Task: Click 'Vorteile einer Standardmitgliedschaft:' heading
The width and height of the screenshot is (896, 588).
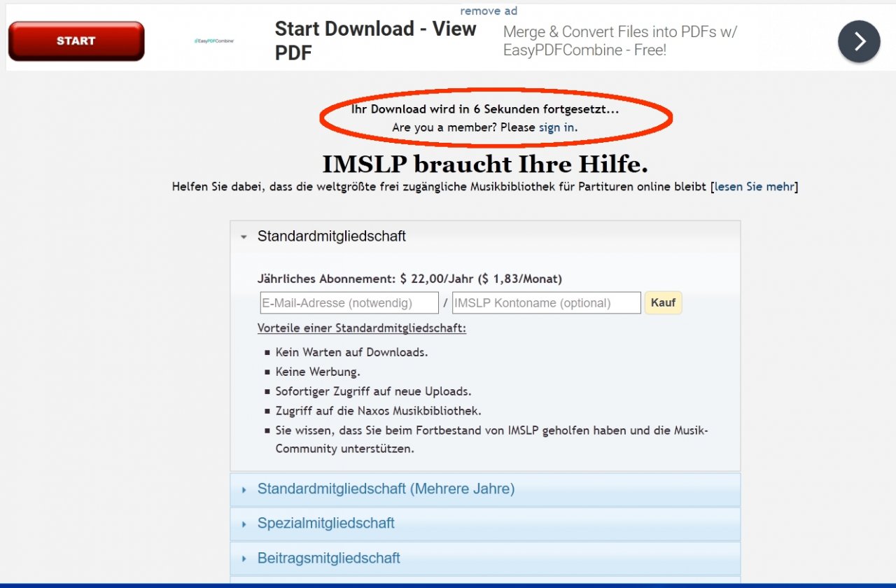Action: point(362,328)
